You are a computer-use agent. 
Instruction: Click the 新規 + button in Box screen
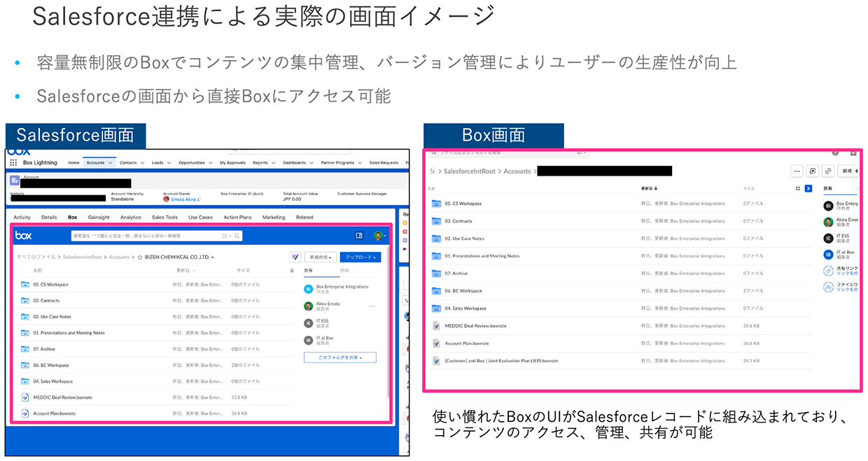(x=849, y=171)
